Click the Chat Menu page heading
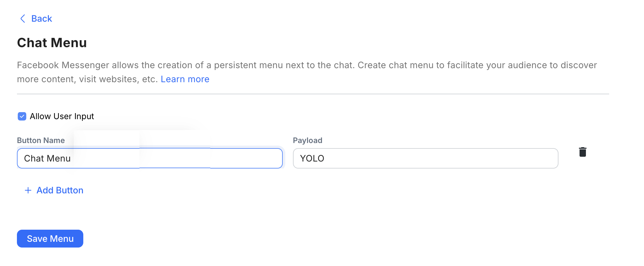644x266 pixels. 52,43
